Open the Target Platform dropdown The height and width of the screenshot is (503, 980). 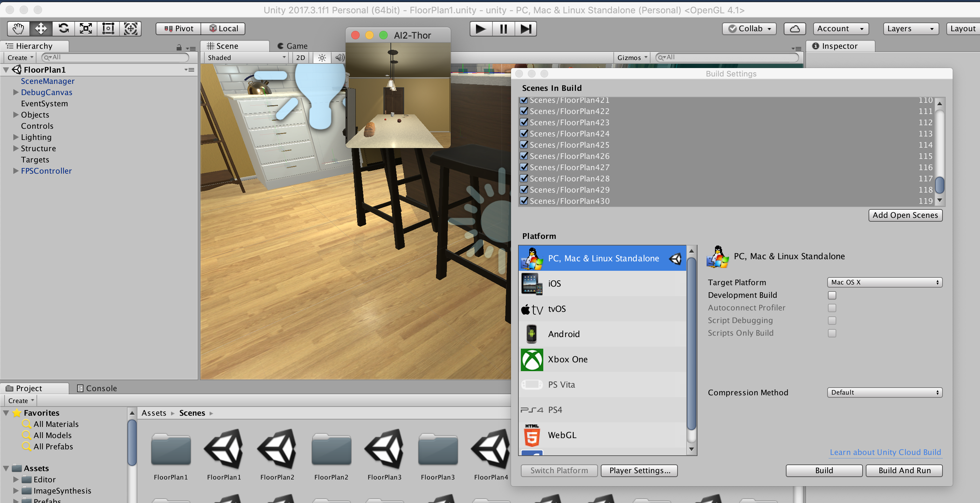click(884, 282)
